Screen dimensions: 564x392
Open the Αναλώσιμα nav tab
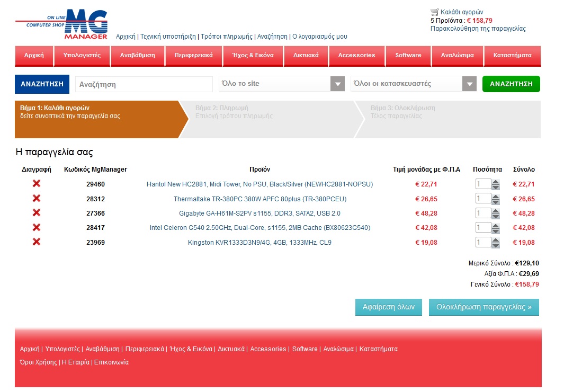[x=457, y=56]
